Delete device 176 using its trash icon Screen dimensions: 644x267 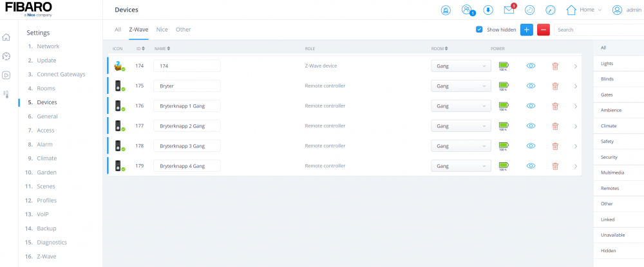555,106
